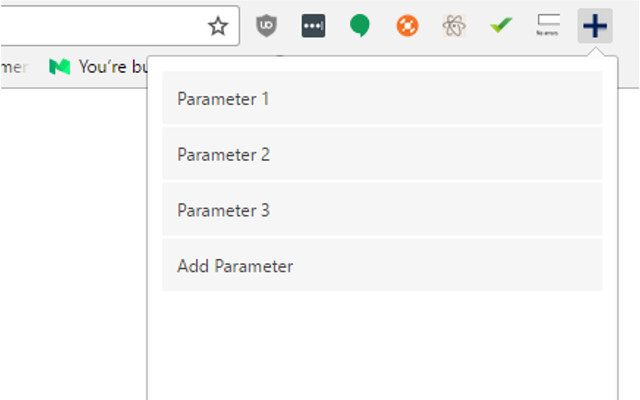Select Parameter 1 in the popup
Image resolution: width=640 pixels, height=400 pixels.
(382, 99)
